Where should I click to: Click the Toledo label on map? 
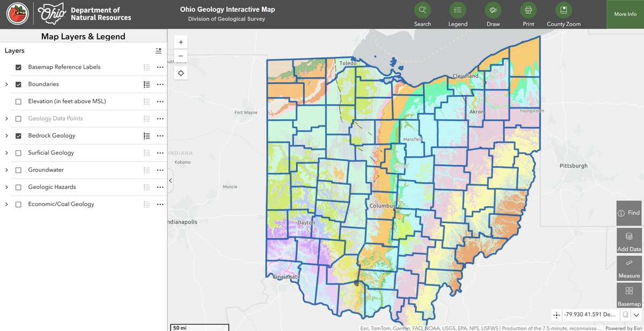(x=348, y=63)
